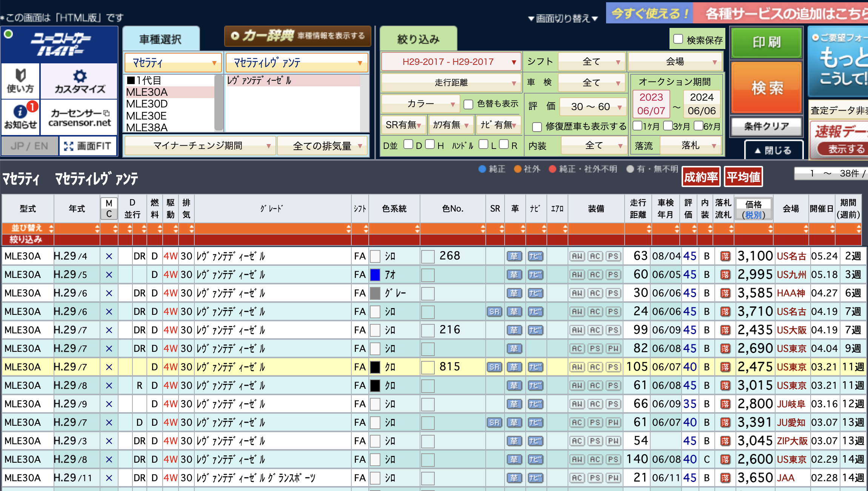Screen dimensions: 868x491
Task: Check the 1ヶ月 period checkbox
Action: point(637,126)
